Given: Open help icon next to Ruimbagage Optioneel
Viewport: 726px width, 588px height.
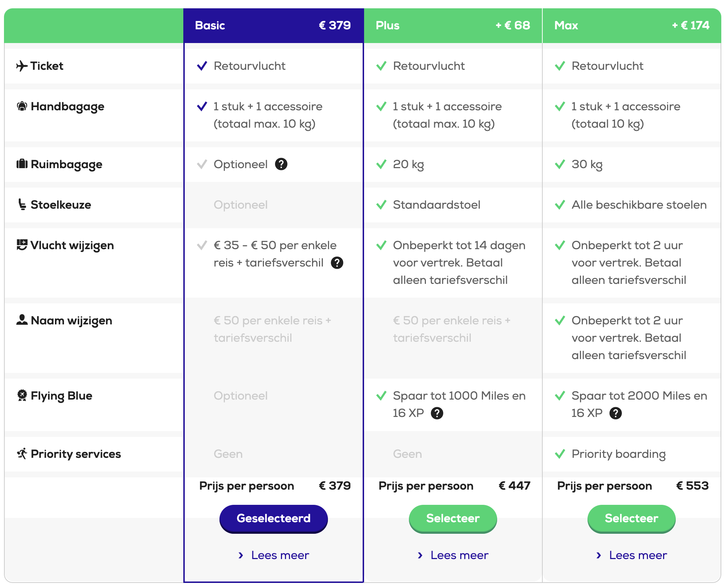Looking at the screenshot, I should tap(281, 164).
